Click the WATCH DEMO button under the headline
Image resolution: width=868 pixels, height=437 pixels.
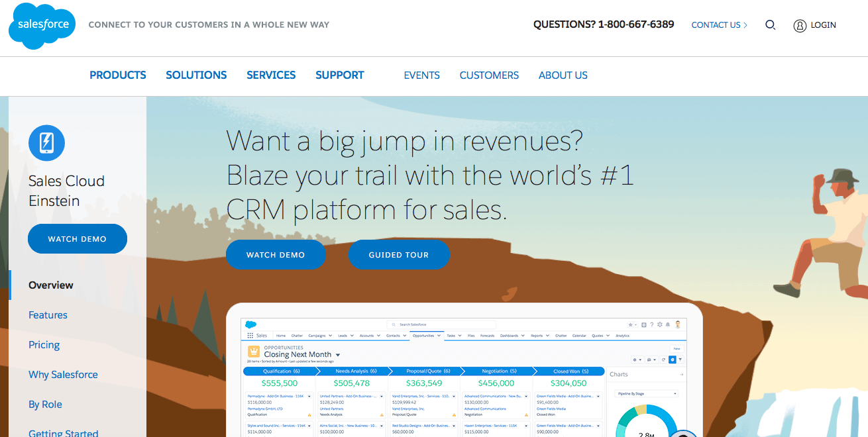pyautogui.click(x=276, y=255)
